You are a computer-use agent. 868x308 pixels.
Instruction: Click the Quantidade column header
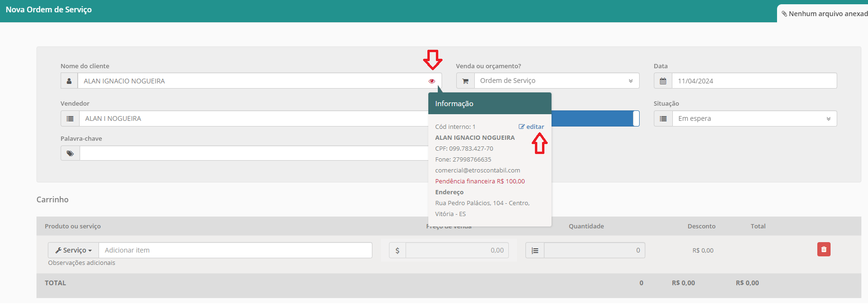587,226
